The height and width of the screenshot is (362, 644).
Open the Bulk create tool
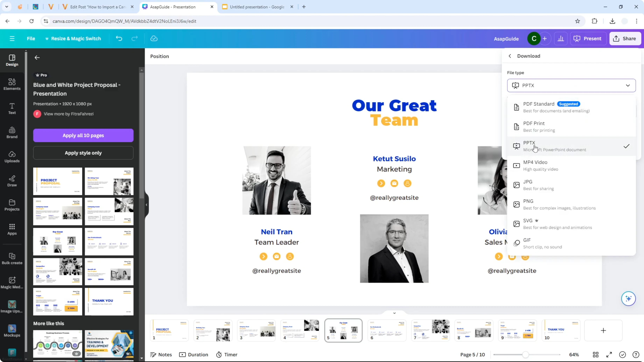coord(12,259)
